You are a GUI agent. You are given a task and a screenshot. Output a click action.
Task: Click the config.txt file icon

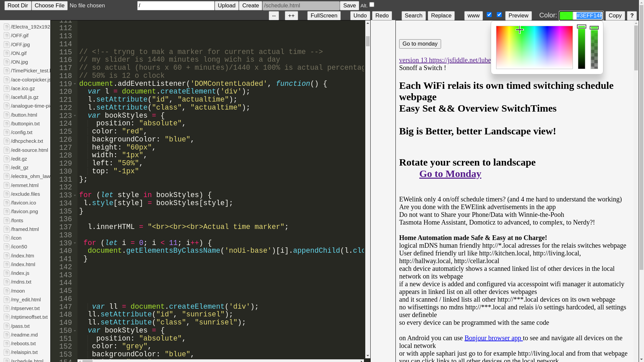6,132
